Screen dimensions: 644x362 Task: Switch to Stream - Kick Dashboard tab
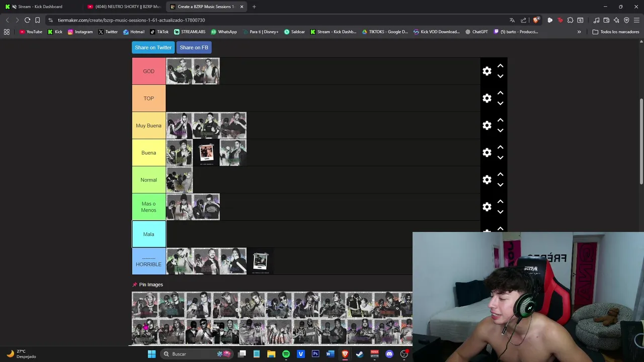[x=40, y=7]
